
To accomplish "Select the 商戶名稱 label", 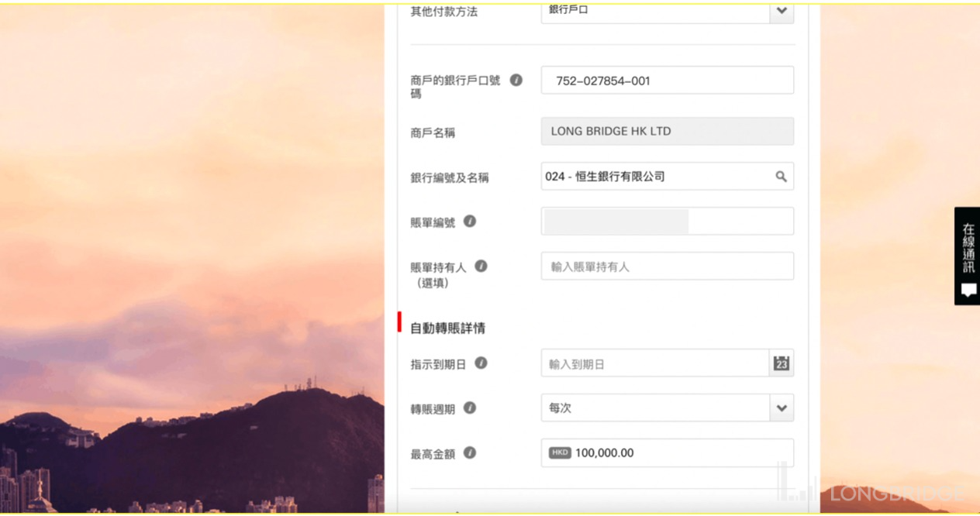I will click(x=433, y=133).
